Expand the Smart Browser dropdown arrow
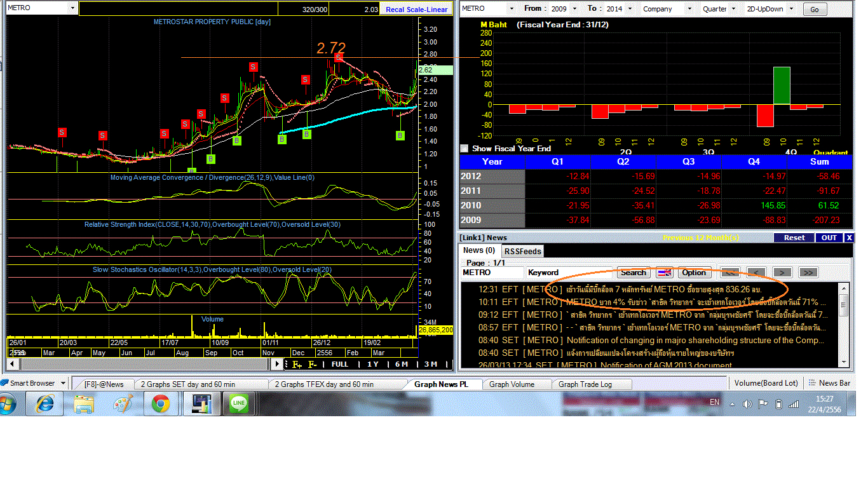Viewport: 868px width, 488px height. click(62, 383)
